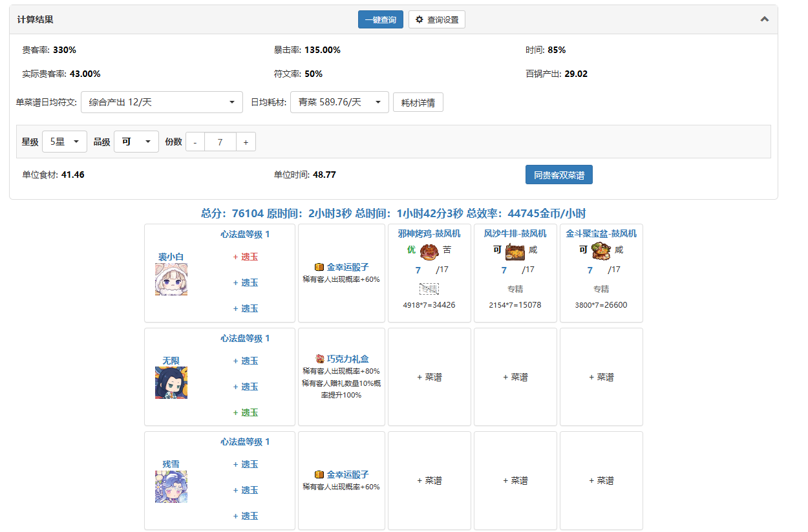
Task: Click 裘小白 chef avatar
Action: pos(171,279)
